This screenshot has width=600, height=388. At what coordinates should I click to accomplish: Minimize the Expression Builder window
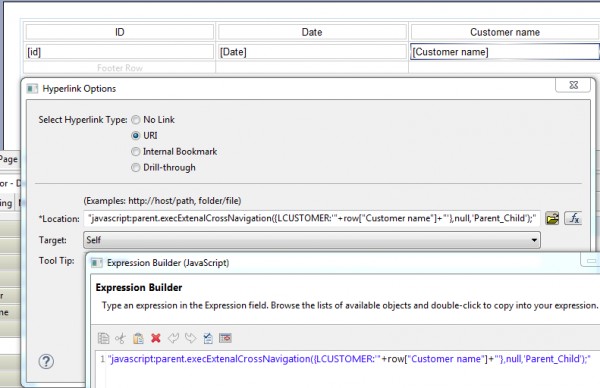pyautogui.click(x=591, y=261)
